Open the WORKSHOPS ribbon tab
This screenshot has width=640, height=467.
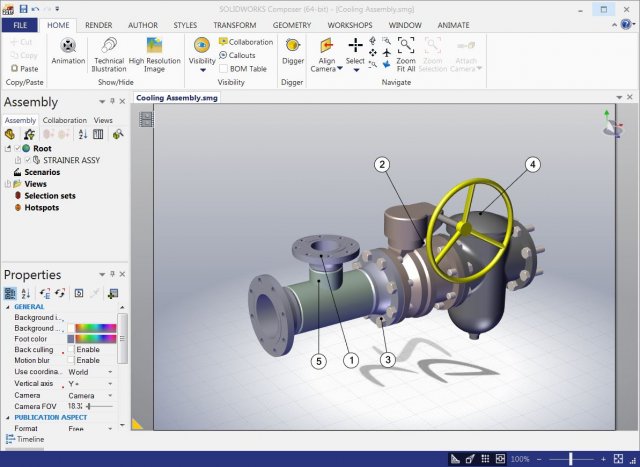click(x=350, y=25)
